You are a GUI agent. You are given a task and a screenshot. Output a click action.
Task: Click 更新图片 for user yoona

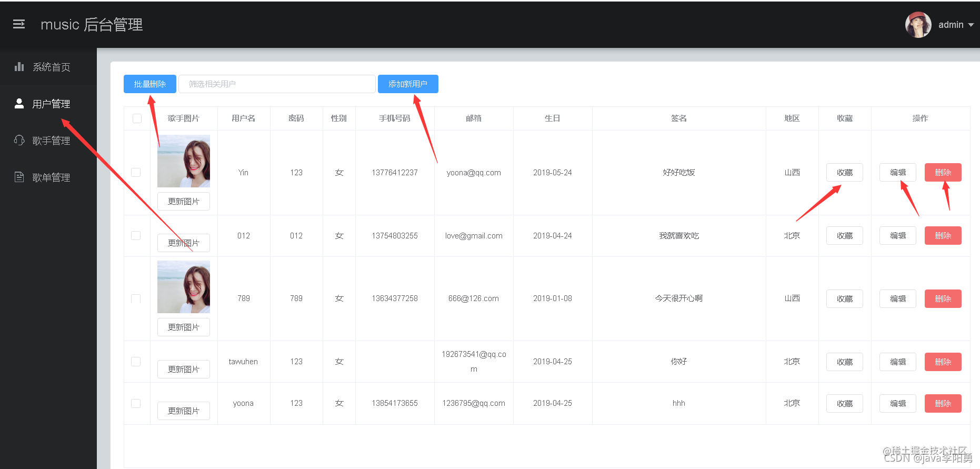click(184, 411)
